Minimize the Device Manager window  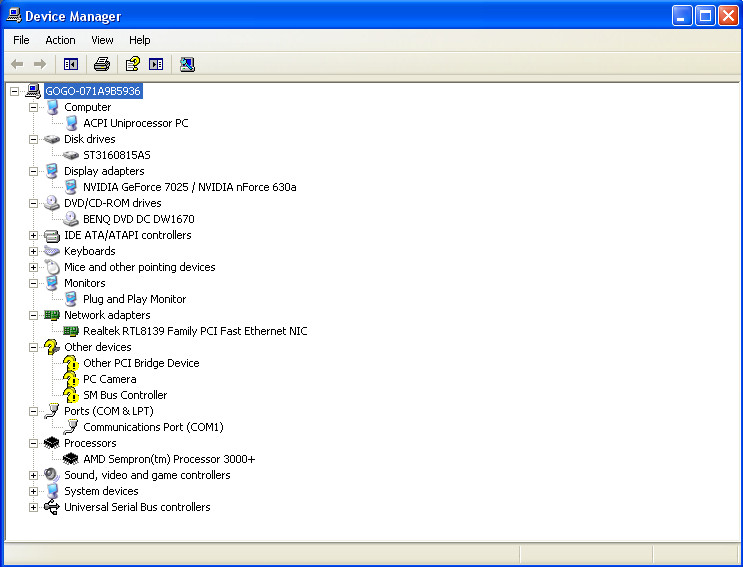tap(682, 17)
